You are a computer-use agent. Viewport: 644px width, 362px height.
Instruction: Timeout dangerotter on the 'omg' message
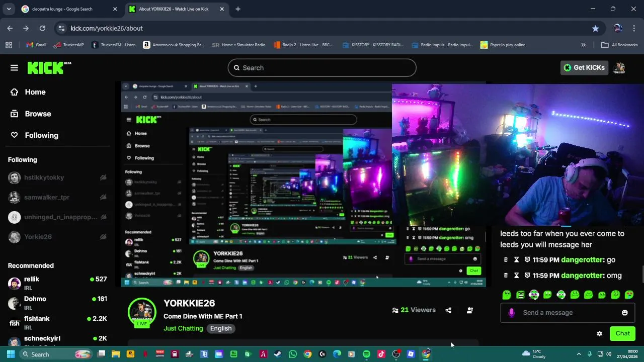point(516,276)
